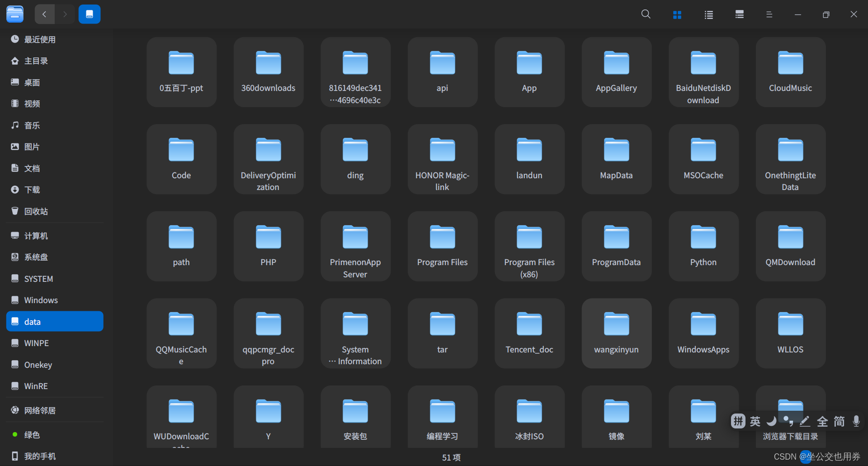
Task: Switch to icon grid view
Action: pyautogui.click(x=677, y=15)
